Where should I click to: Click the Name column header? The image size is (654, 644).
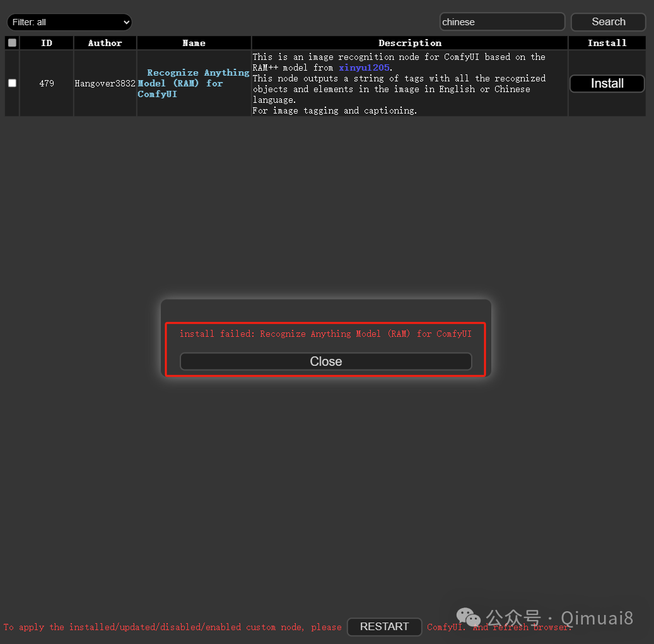tap(194, 43)
